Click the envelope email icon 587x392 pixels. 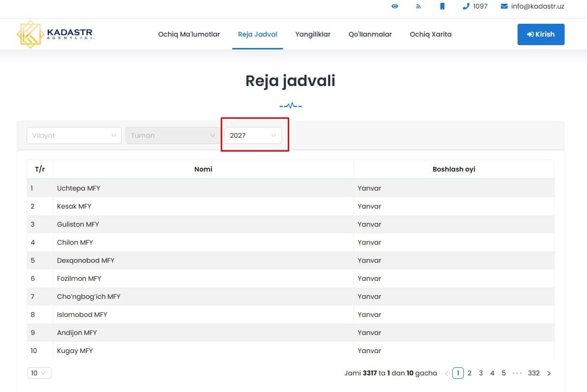pyautogui.click(x=504, y=7)
